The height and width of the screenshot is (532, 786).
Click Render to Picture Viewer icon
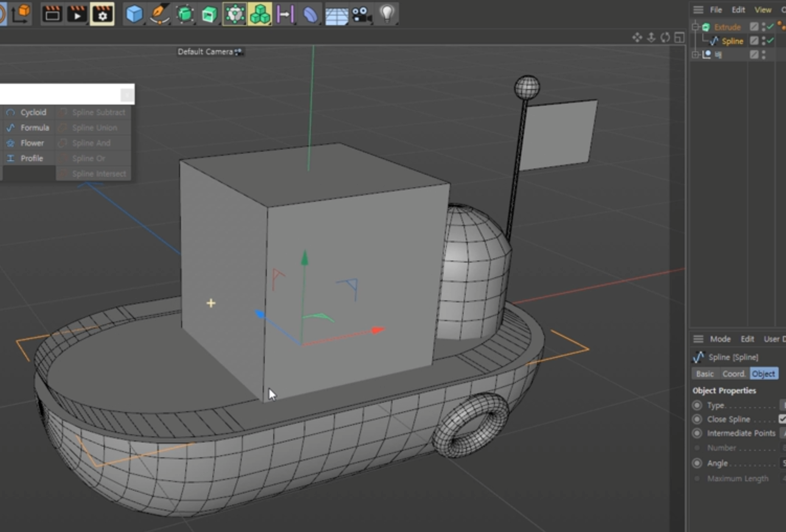point(76,14)
